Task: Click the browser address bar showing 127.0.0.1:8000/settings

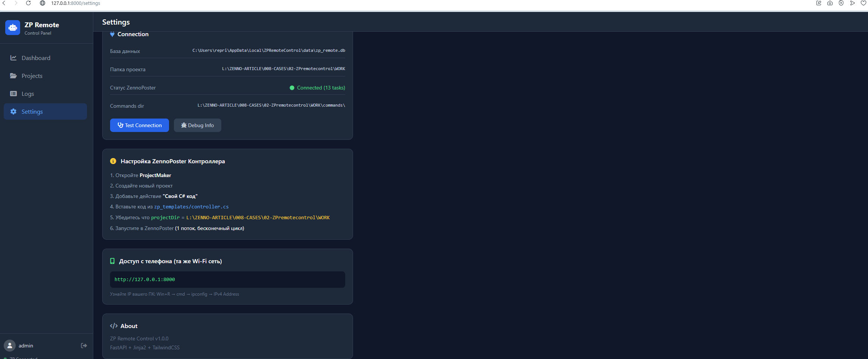Action: [x=76, y=3]
